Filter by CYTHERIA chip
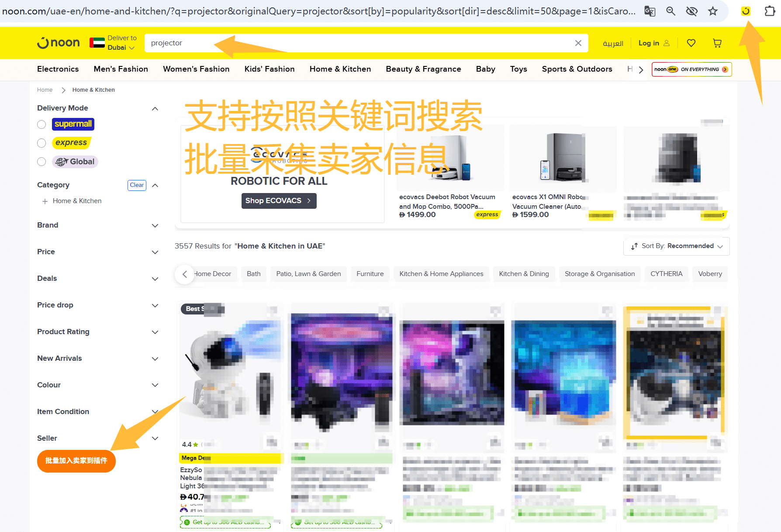This screenshot has width=781, height=532. [666, 274]
